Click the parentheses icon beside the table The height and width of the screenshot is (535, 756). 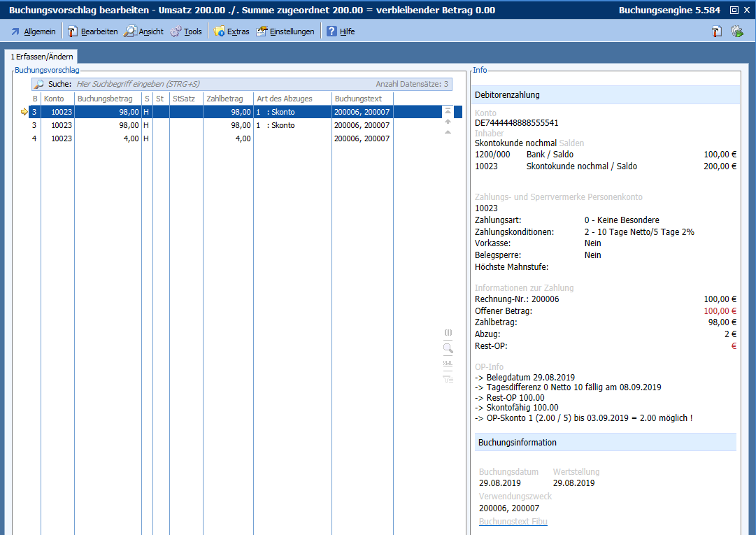(448, 332)
